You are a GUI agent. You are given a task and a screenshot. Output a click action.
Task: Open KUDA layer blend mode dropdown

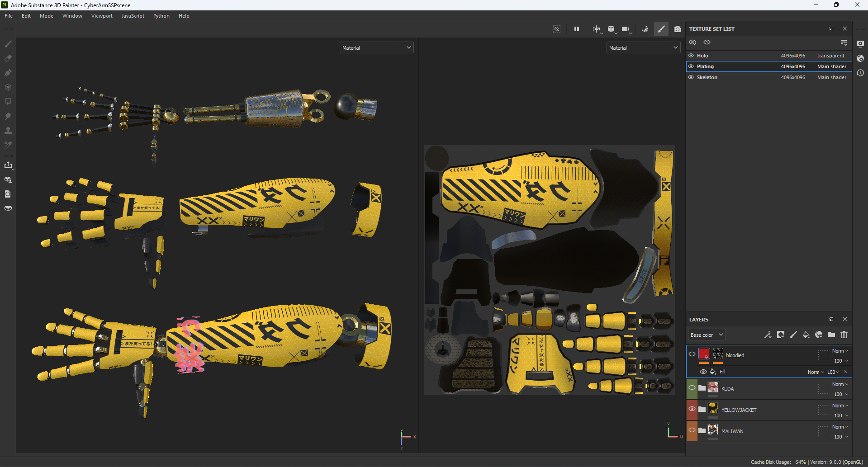(x=840, y=384)
